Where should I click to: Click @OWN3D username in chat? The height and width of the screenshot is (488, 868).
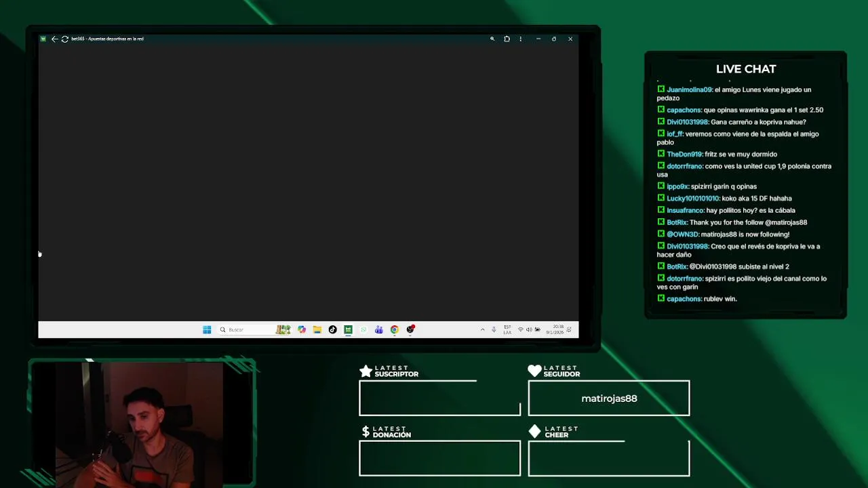tap(682, 235)
